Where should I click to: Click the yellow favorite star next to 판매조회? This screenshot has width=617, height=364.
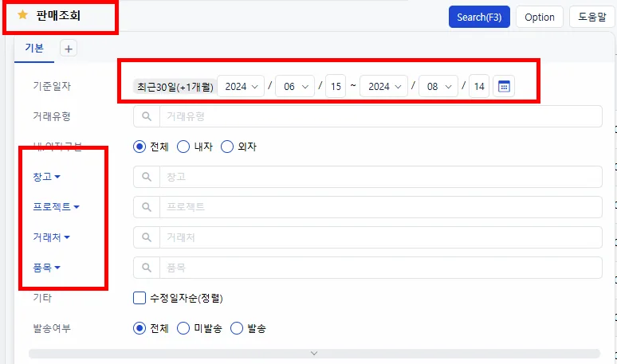23,15
